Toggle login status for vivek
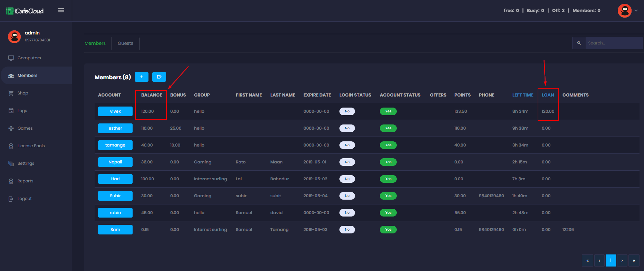644x271 pixels. (347, 111)
